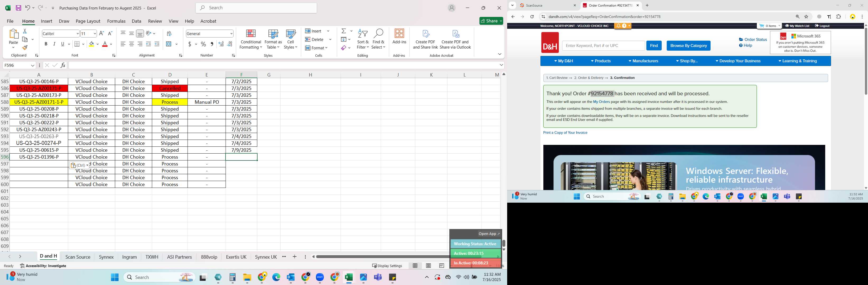Bookmark this page with star icon

tap(806, 16)
